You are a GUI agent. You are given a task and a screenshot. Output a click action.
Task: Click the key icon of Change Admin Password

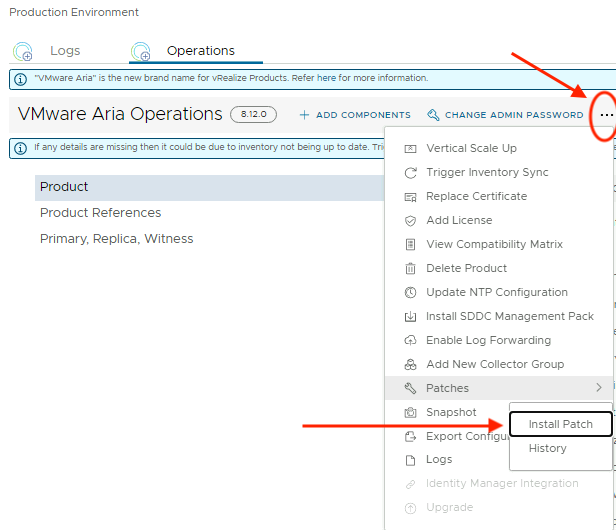tap(433, 115)
